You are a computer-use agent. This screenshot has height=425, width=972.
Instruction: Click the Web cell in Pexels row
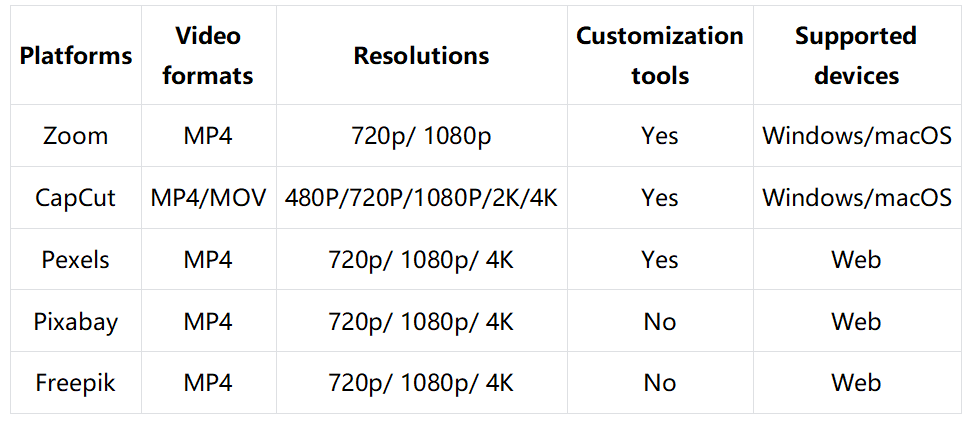pos(856,259)
